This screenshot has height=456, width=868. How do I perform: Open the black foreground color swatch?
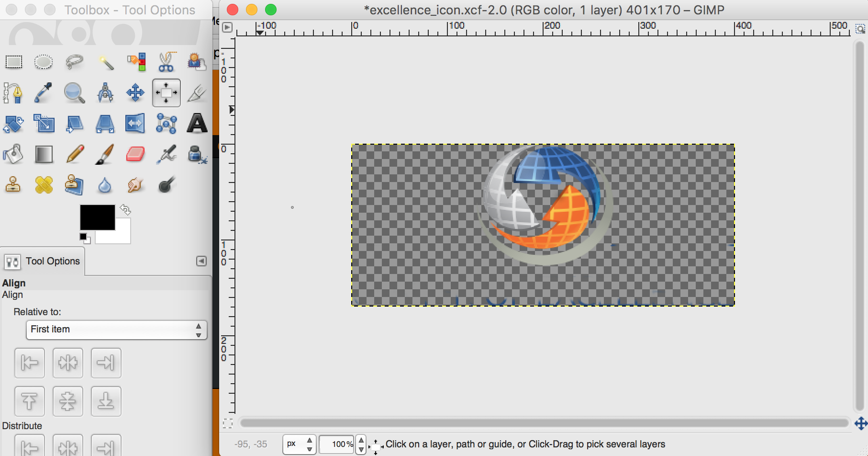97,217
